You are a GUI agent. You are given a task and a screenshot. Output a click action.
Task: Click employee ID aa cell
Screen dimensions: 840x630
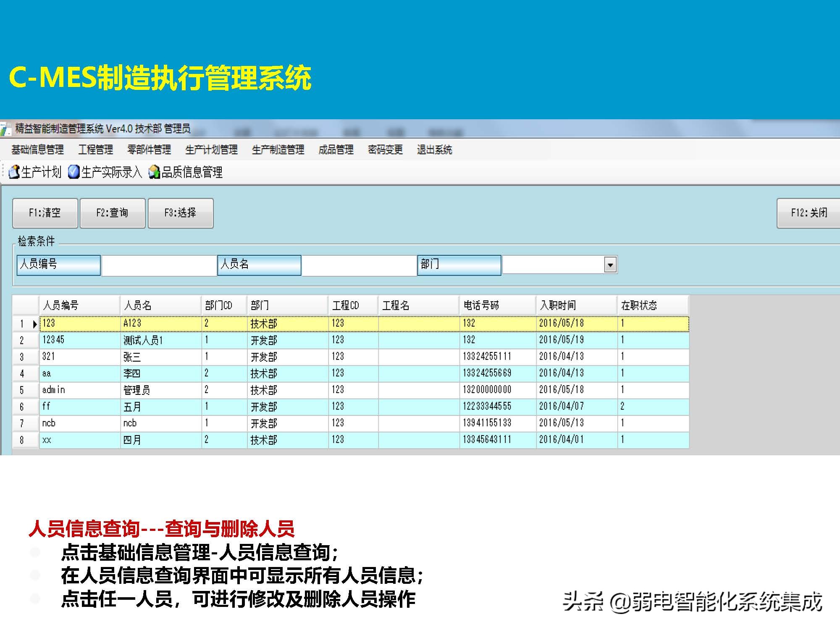(80, 373)
